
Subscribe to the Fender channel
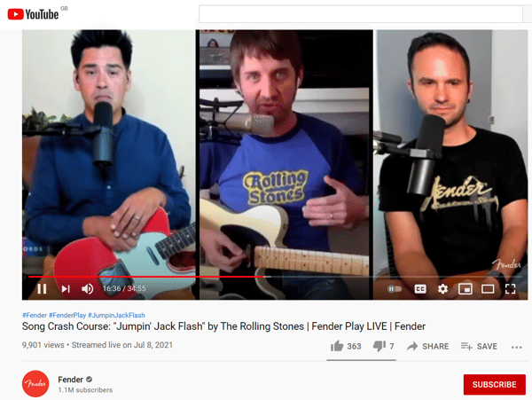pos(495,384)
